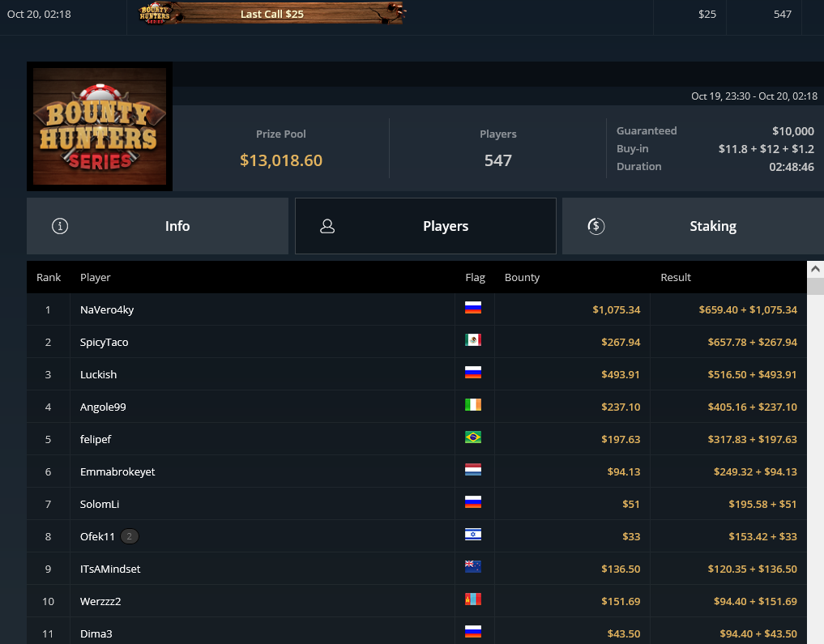
Task: Switch to the Info tab
Action: point(158,226)
